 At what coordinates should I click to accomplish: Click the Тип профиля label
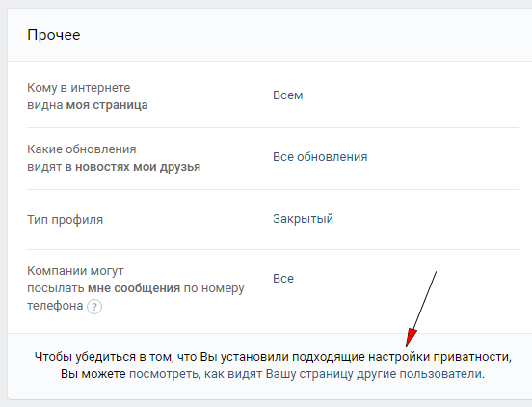point(65,220)
